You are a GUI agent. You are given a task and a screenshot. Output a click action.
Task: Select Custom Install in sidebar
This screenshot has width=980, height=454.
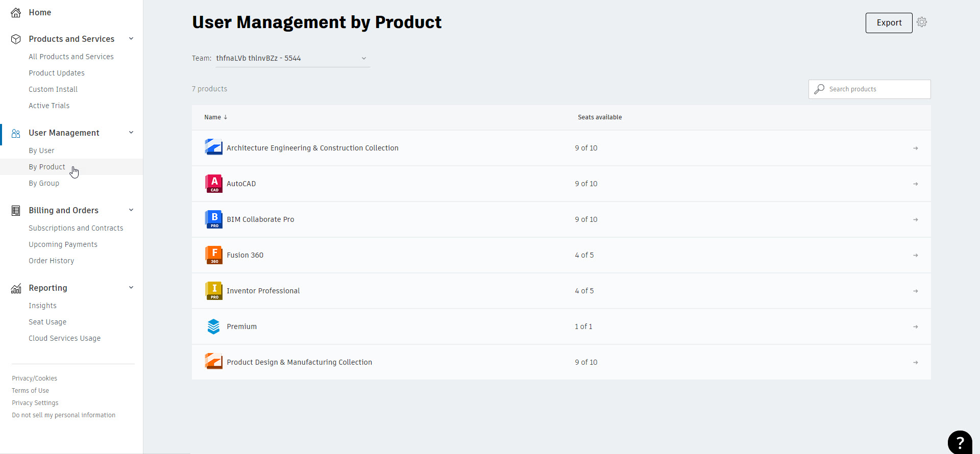click(53, 89)
